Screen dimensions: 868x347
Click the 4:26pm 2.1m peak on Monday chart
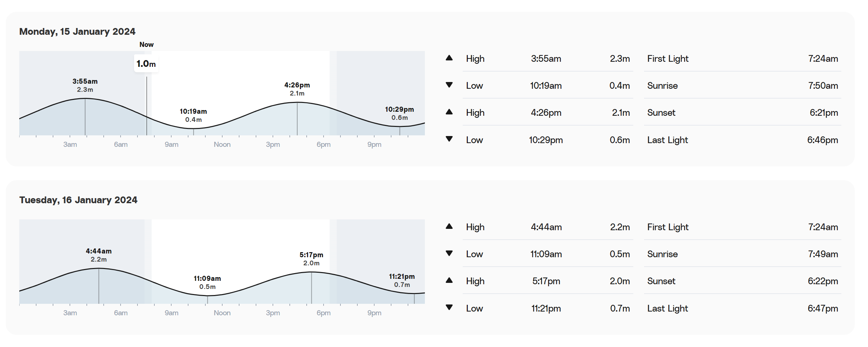point(297,89)
